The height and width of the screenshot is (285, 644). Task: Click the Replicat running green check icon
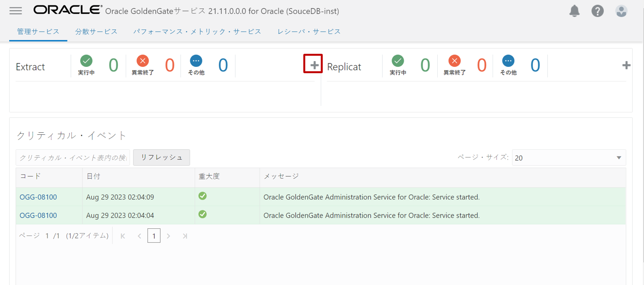pos(398,61)
